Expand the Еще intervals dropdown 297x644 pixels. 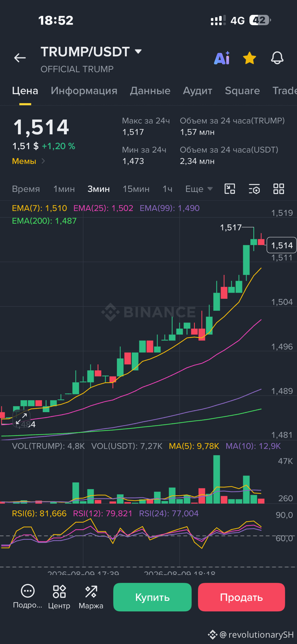coord(199,189)
